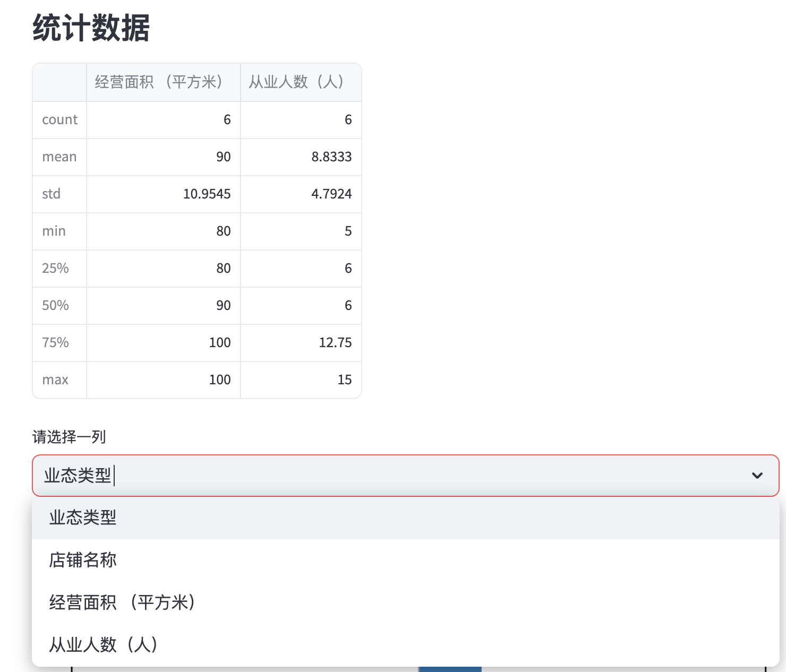
Task: Click the std row label
Action: tap(59, 194)
